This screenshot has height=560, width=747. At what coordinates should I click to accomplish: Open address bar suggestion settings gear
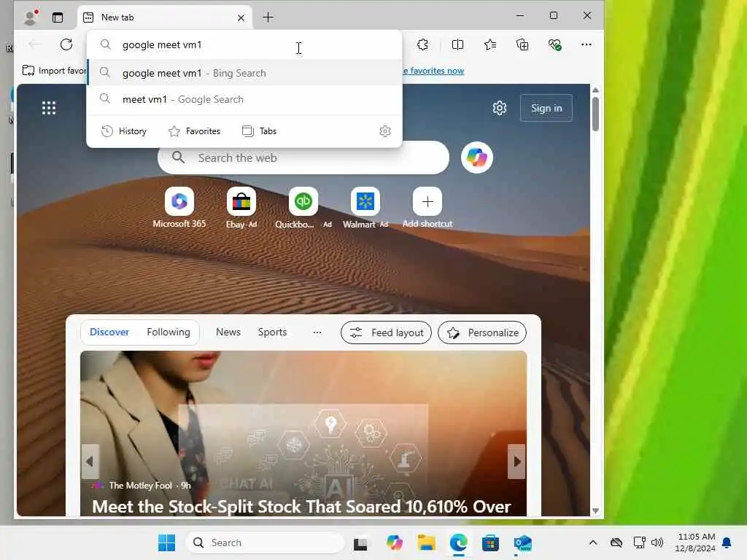click(385, 131)
